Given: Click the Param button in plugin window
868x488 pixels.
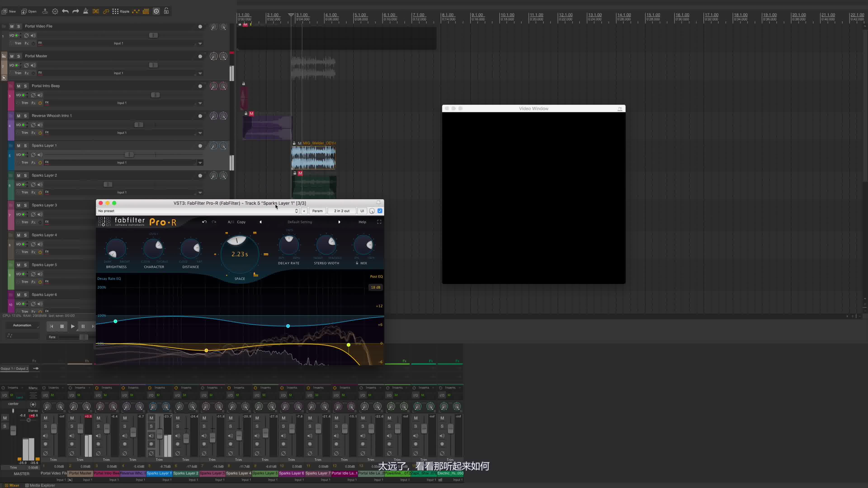Looking at the screenshot, I should click(317, 211).
